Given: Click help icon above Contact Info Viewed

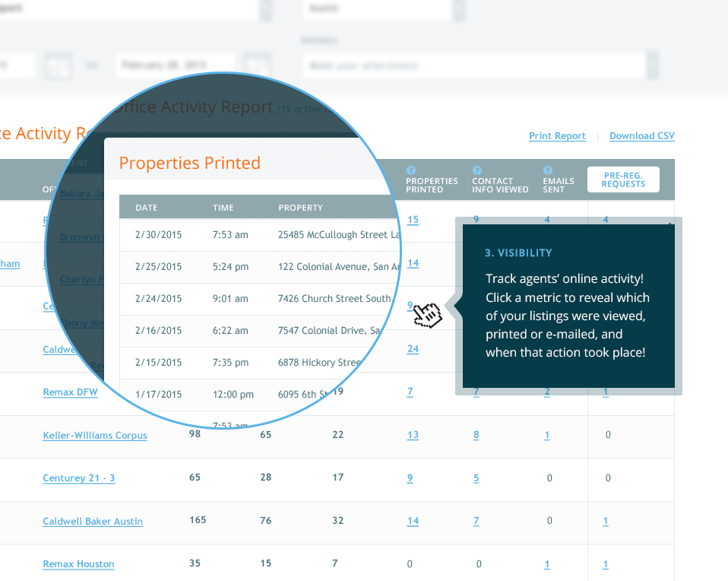Looking at the screenshot, I should click(x=476, y=170).
